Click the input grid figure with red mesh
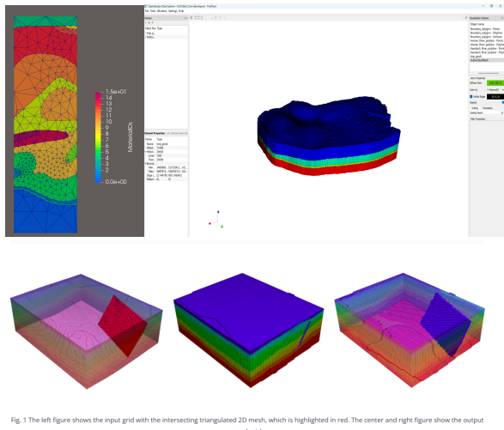Viewport: 504px width, 430px height. coord(87,331)
